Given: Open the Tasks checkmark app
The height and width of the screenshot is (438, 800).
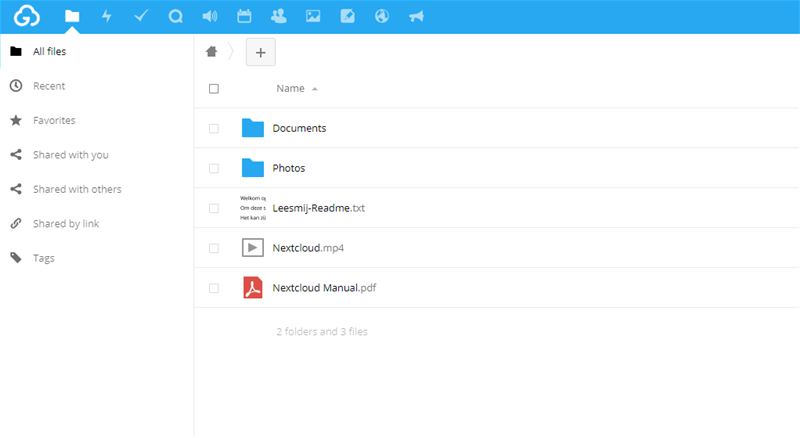Looking at the screenshot, I should (141, 16).
